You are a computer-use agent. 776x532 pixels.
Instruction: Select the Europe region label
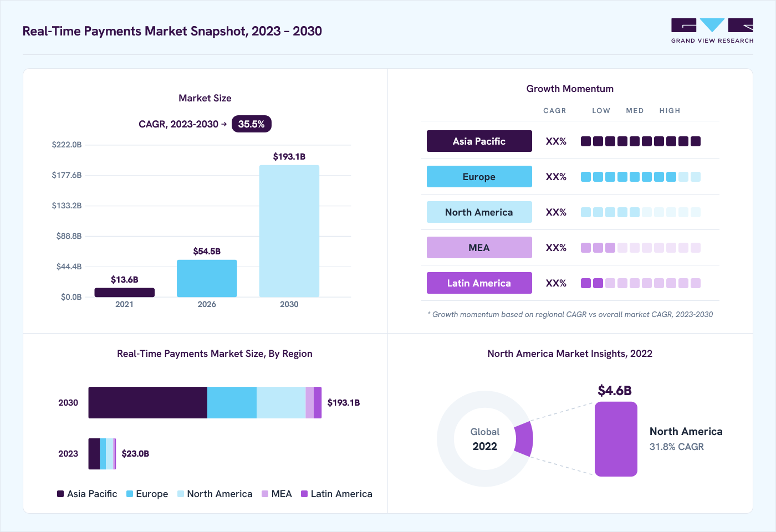pos(479,177)
